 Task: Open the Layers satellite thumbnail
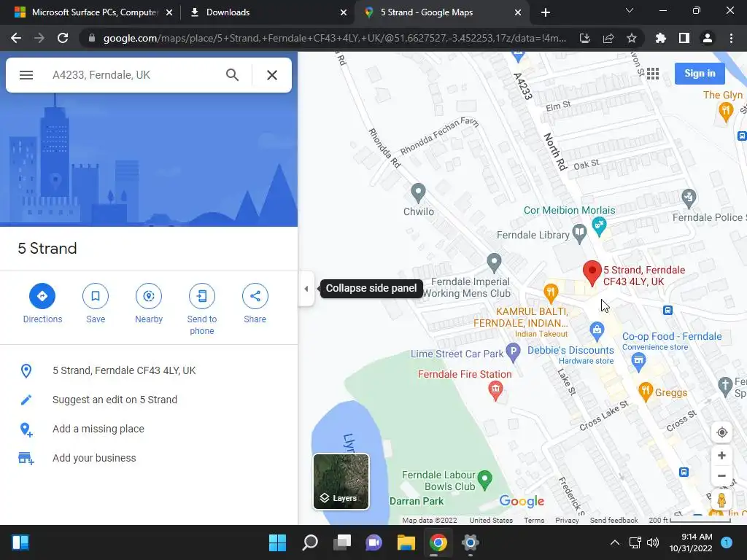click(x=341, y=481)
